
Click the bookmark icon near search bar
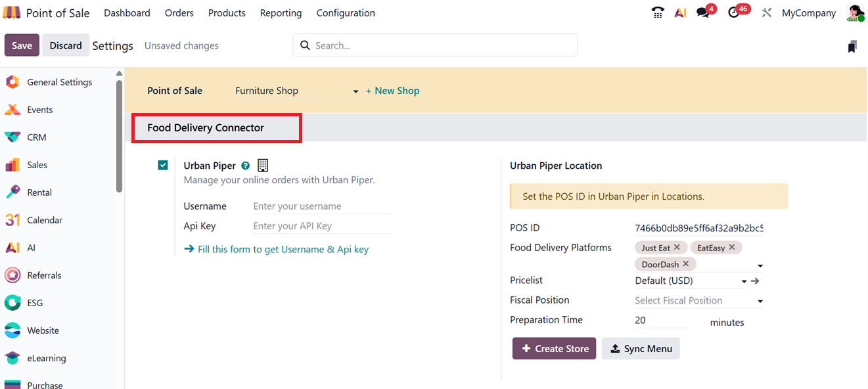852,46
